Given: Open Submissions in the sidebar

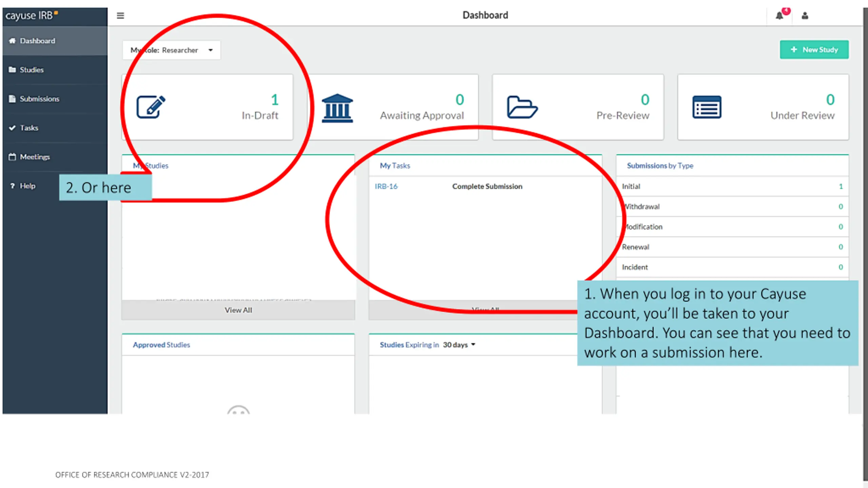Looking at the screenshot, I should coord(55,99).
